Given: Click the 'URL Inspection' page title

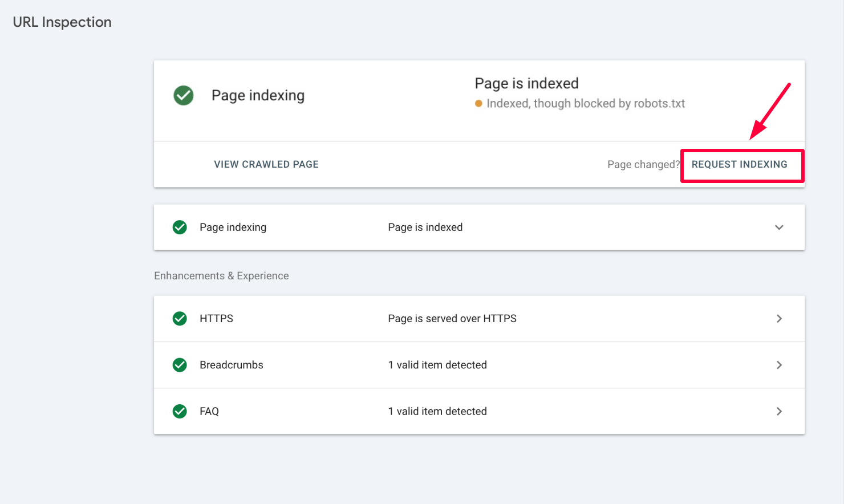Looking at the screenshot, I should tap(62, 22).
